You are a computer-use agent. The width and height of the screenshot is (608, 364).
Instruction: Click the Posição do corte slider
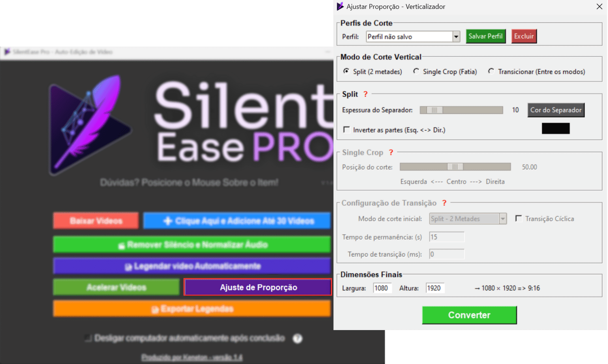click(455, 167)
